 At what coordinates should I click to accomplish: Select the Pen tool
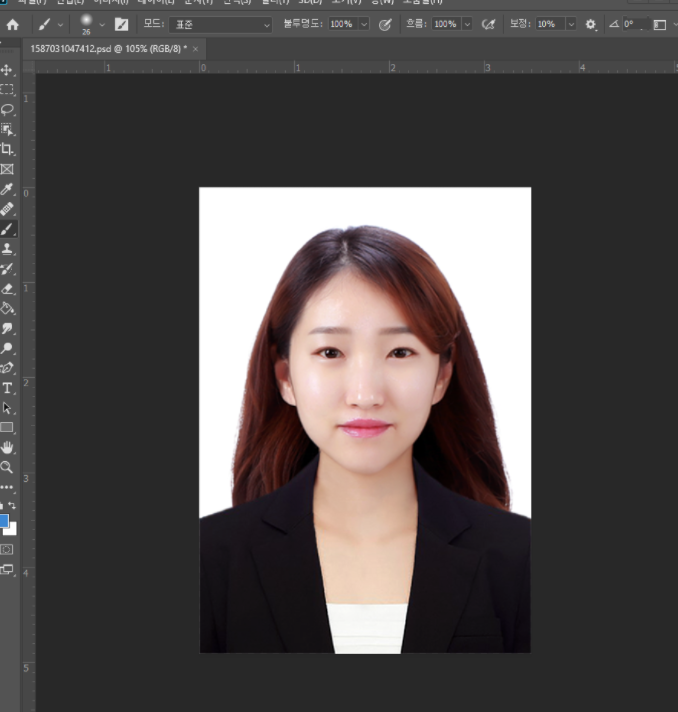point(7,368)
